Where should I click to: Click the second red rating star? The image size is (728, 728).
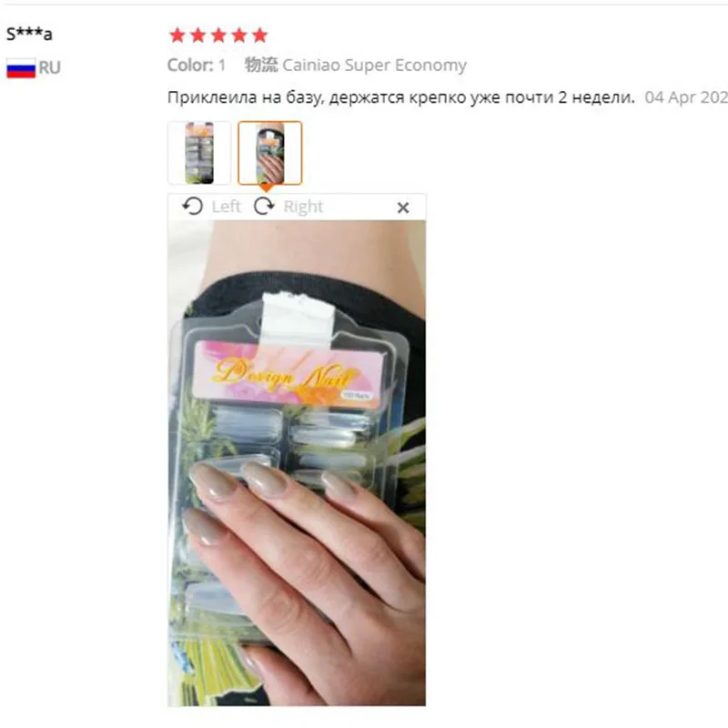pos(197,35)
